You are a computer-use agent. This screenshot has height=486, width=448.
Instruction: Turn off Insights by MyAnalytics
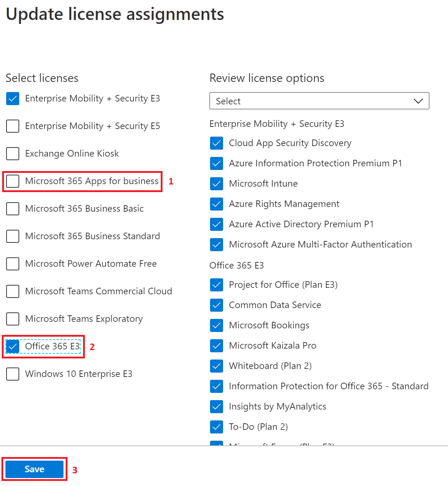(217, 407)
